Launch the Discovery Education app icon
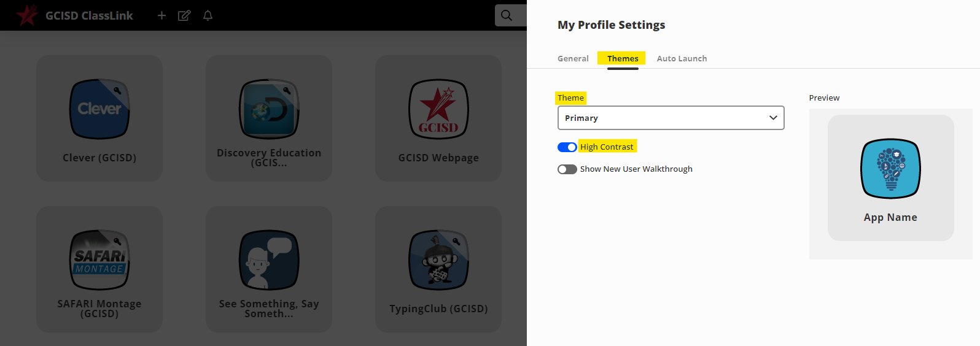980x346 pixels. pyautogui.click(x=269, y=109)
